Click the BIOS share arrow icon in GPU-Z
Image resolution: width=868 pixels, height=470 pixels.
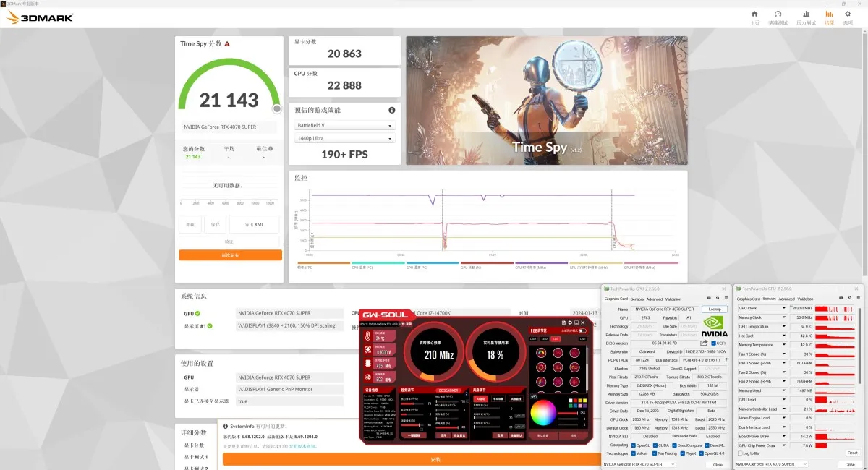click(x=704, y=343)
